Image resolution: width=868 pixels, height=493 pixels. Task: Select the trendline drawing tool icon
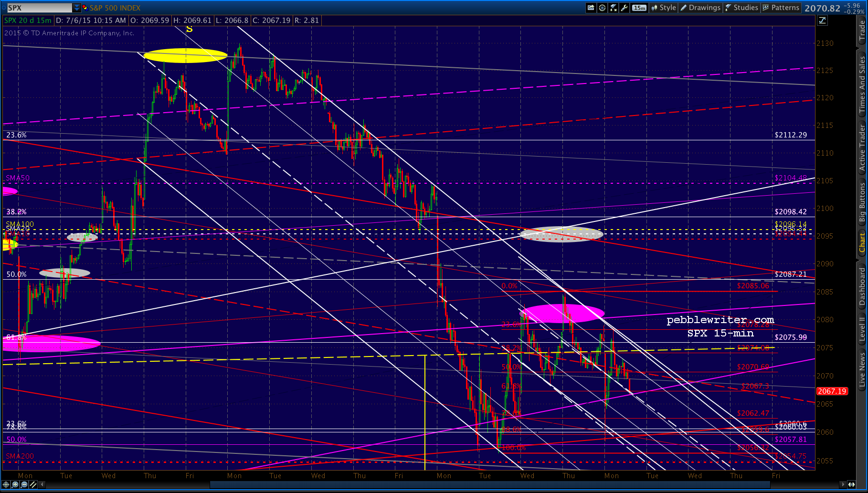(x=33, y=484)
